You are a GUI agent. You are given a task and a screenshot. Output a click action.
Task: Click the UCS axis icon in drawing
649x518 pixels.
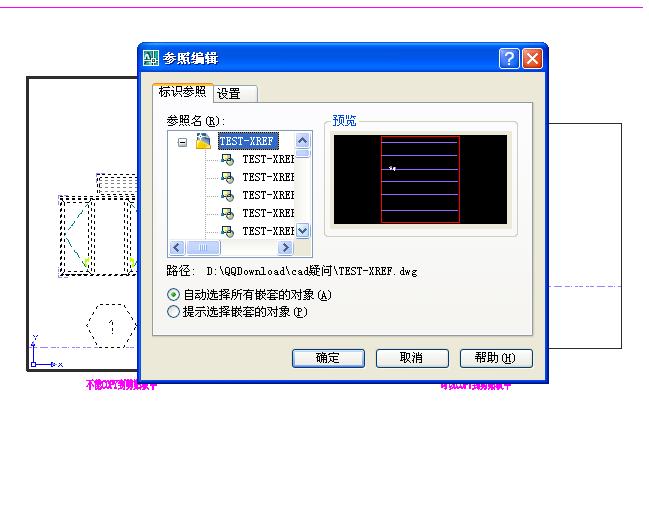pos(46,352)
